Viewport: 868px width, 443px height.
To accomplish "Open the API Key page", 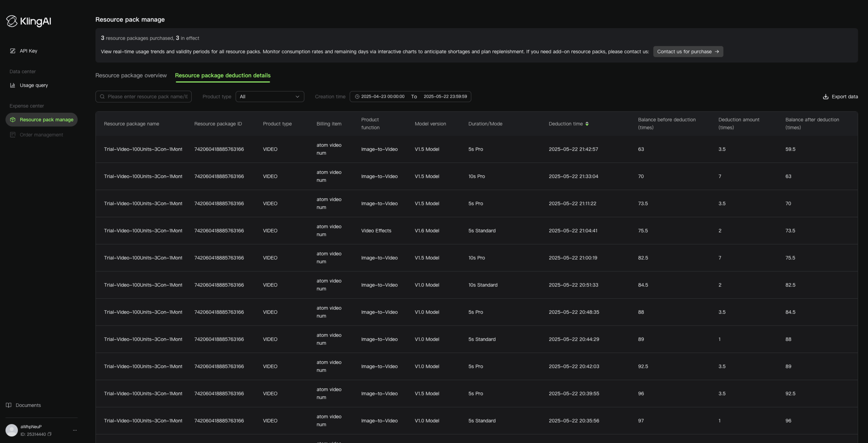I will (28, 51).
